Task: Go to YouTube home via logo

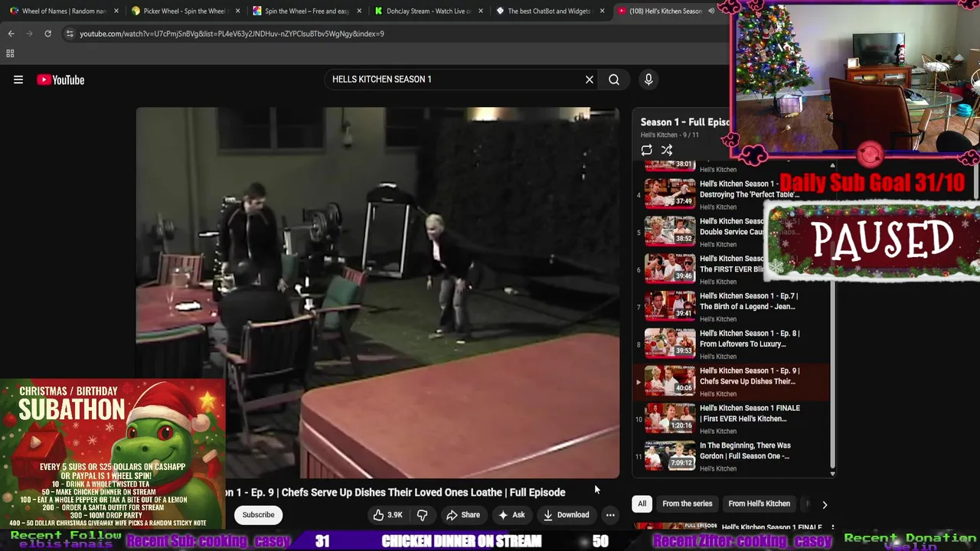Action: coord(60,80)
